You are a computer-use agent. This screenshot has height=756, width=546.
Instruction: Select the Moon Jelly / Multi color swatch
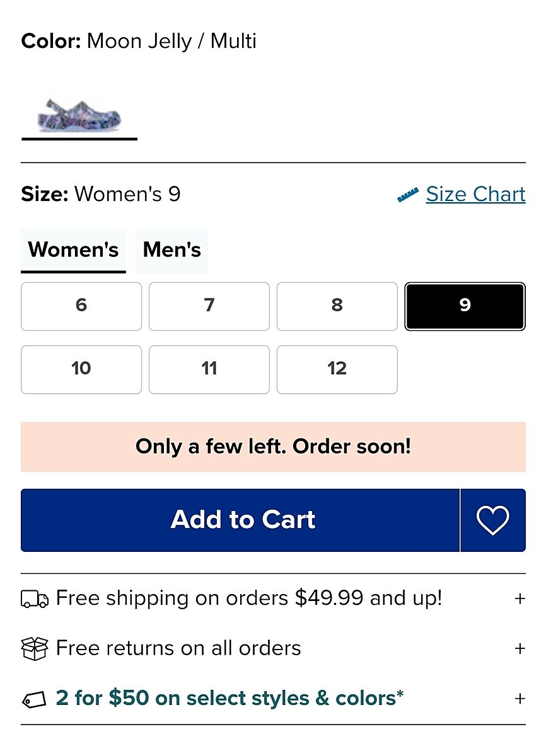(79, 115)
